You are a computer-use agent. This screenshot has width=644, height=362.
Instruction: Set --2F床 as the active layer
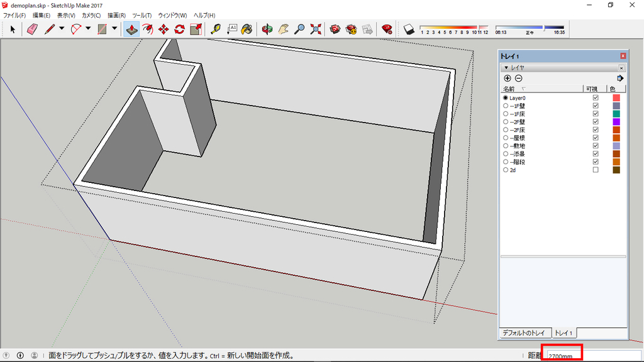coord(506,129)
